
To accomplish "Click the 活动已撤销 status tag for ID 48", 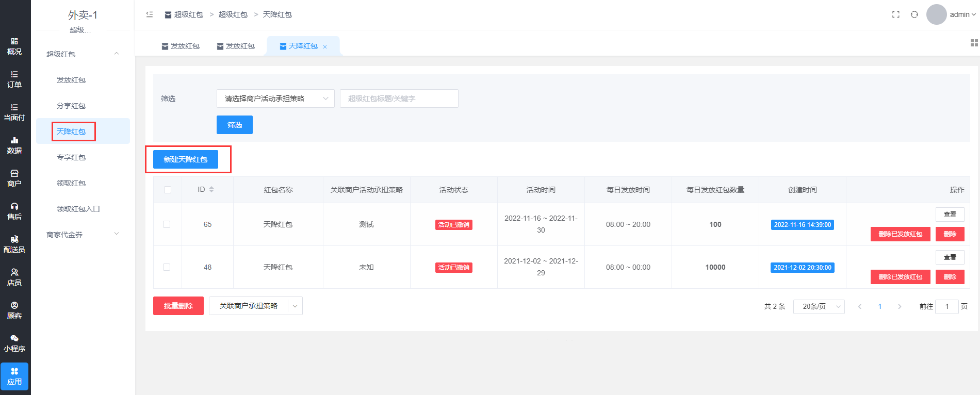I will (x=454, y=268).
